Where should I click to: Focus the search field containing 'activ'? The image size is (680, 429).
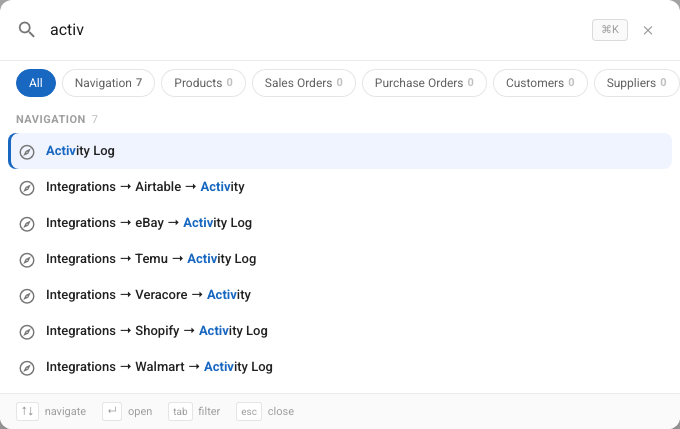317,30
